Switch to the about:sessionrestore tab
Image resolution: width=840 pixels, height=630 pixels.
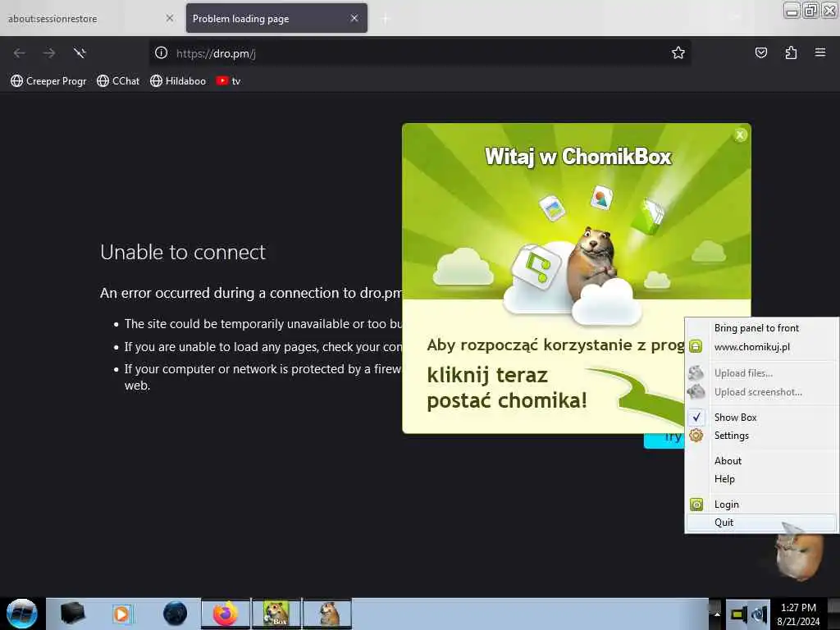pos(90,19)
